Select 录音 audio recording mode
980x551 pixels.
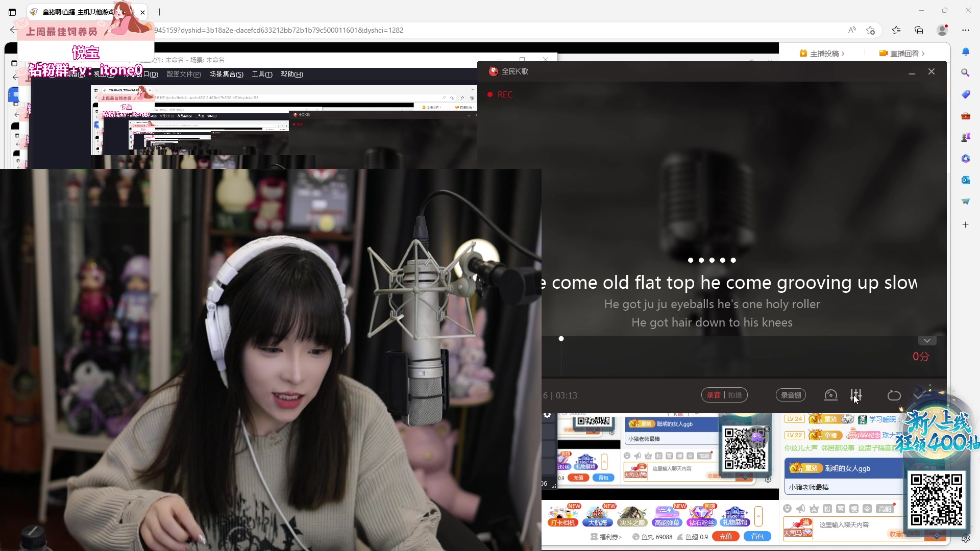click(714, 395)
